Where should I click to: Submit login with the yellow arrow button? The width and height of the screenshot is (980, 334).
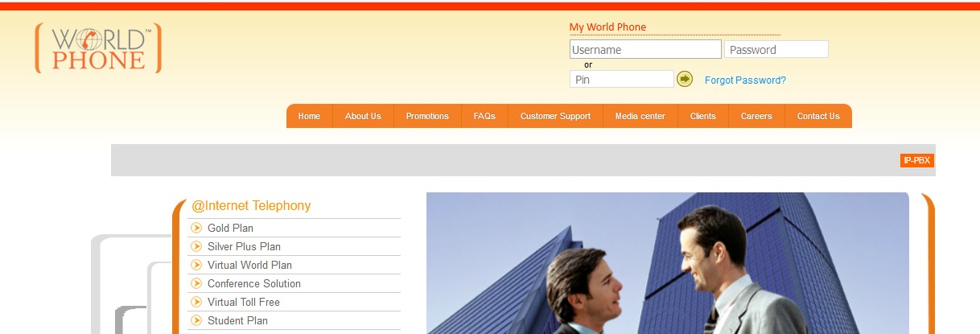685,79
